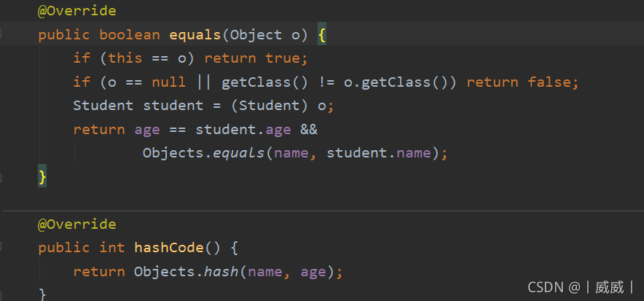
Task: Click the italic equals call on Objects
Action: click(239, 153)
